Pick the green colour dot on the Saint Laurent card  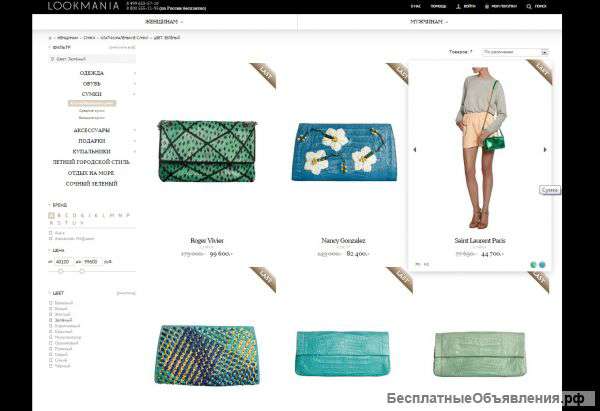[x=533, y=264]
